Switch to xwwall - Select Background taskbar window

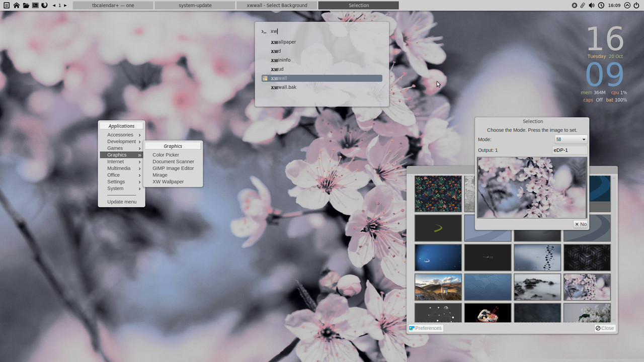click(277, 6)
